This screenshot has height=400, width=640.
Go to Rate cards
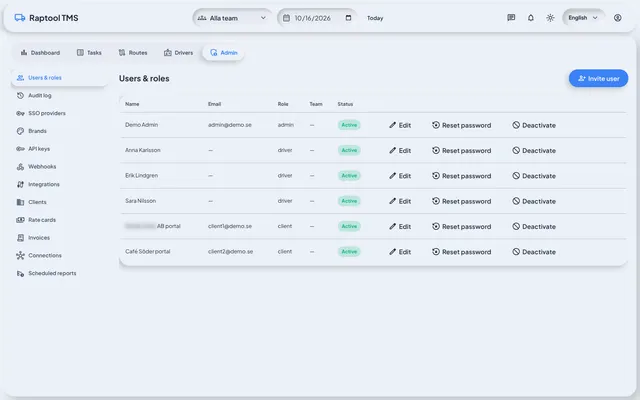click(x=60, y=220)
